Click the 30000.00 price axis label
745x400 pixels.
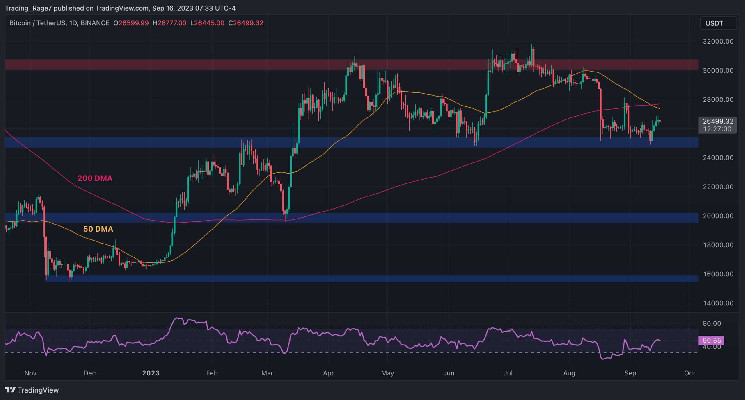717,70
